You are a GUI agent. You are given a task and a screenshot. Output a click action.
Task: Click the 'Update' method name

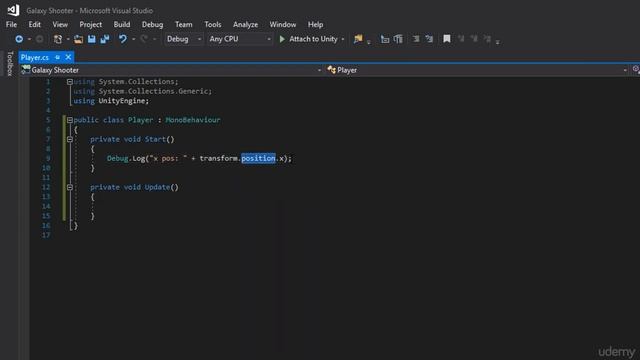pos(157,187)
